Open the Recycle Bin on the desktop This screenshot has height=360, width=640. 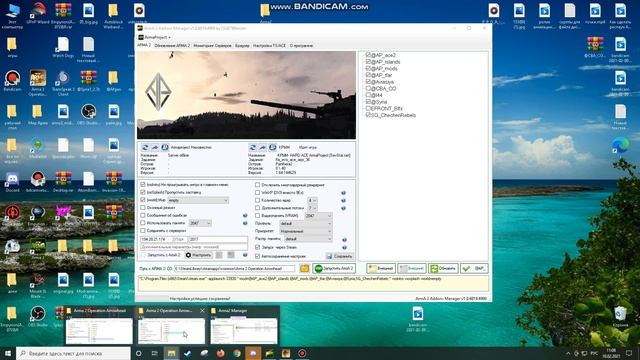tap(620, 316)
